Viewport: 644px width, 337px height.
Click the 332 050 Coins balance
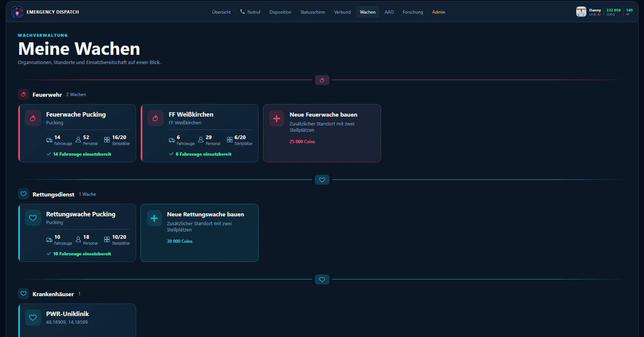(x=613, y=12)
